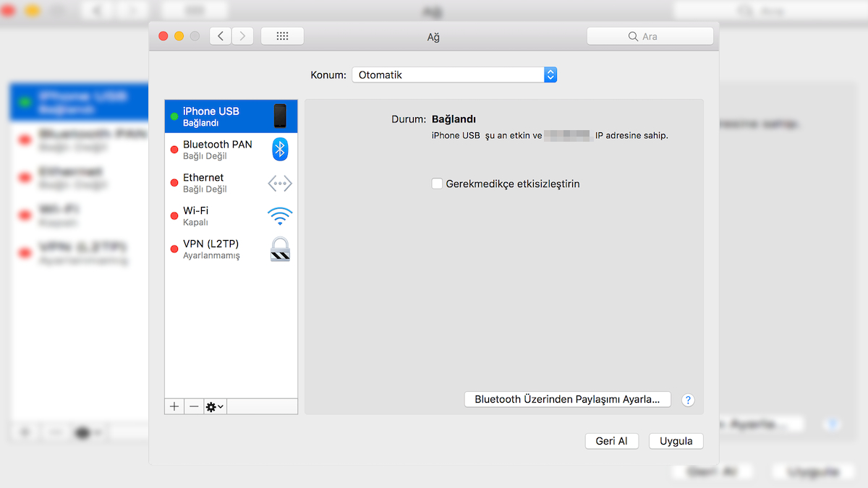The height and width of the screenshot is (488, 868).
Task: Click the Wi-Fi signal icon
Action: [280, 216]
